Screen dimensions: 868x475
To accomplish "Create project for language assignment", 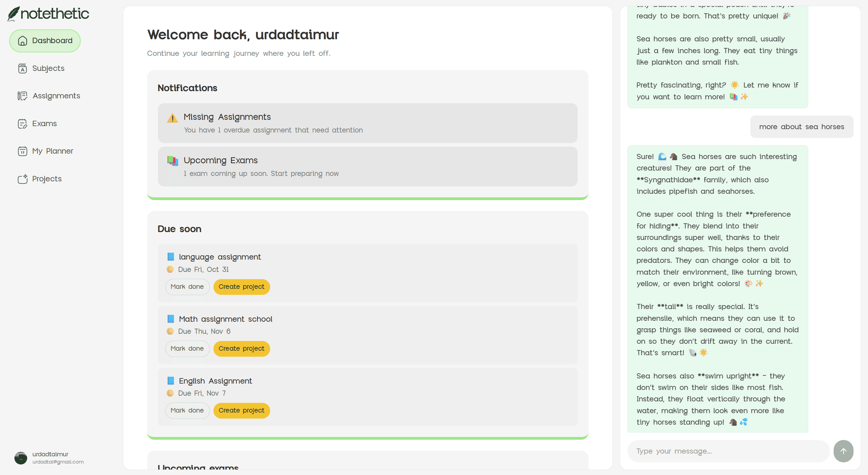I will (x=241, y=287).
